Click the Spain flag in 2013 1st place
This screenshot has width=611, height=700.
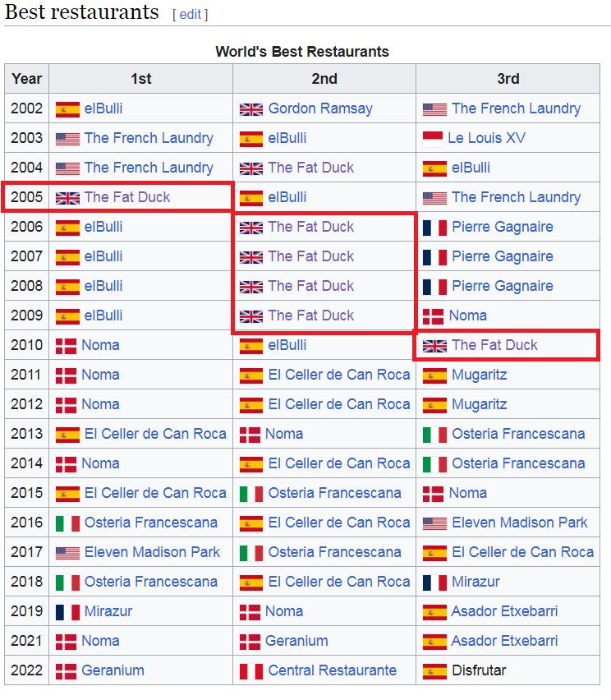(67, 435)
